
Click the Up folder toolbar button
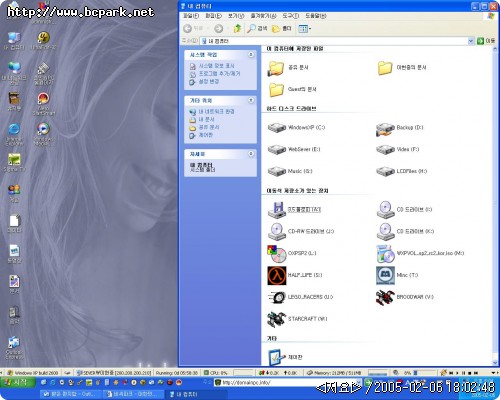point(237,29)
